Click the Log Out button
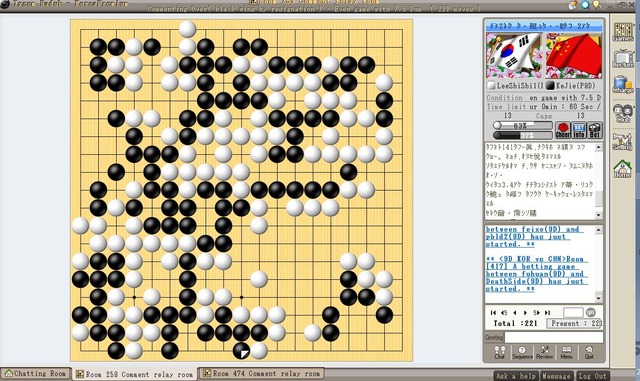The image size is (640, 381). [593, 376]
